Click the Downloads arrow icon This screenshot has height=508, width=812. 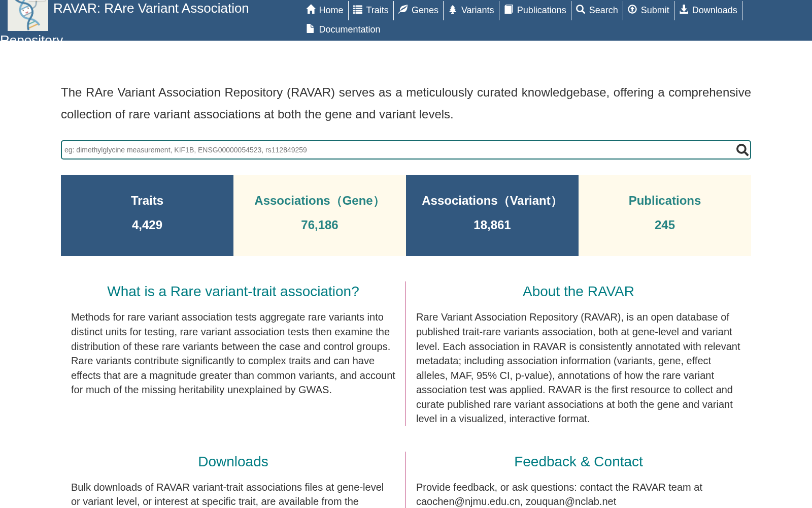point(684,10)
